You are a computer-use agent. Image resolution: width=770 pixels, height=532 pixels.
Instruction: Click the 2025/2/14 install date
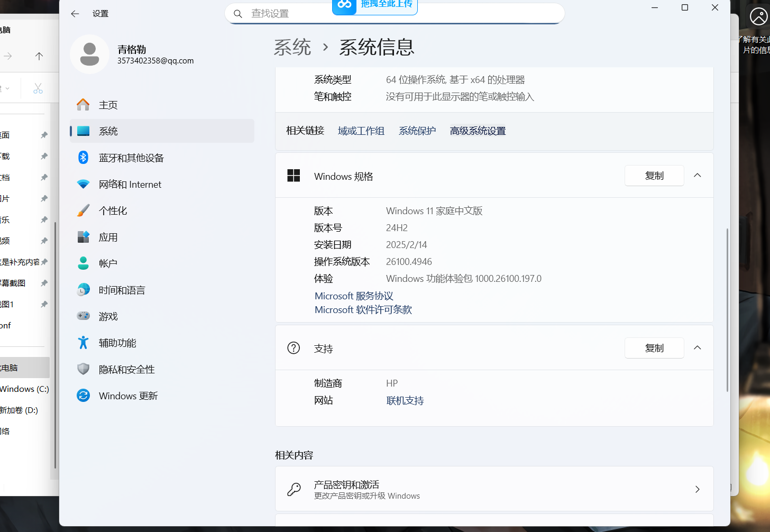click(406, 245)
